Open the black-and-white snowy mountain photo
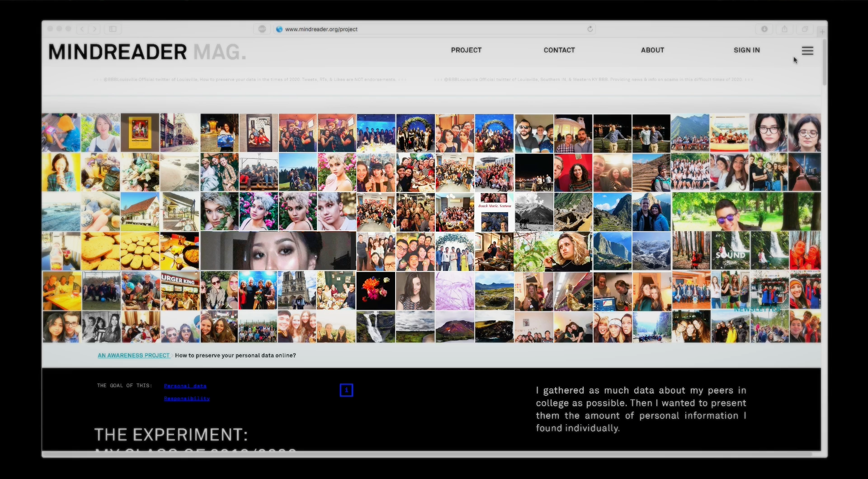The width and height of the screenshot is (868, 479). click(x=534, y=212)
